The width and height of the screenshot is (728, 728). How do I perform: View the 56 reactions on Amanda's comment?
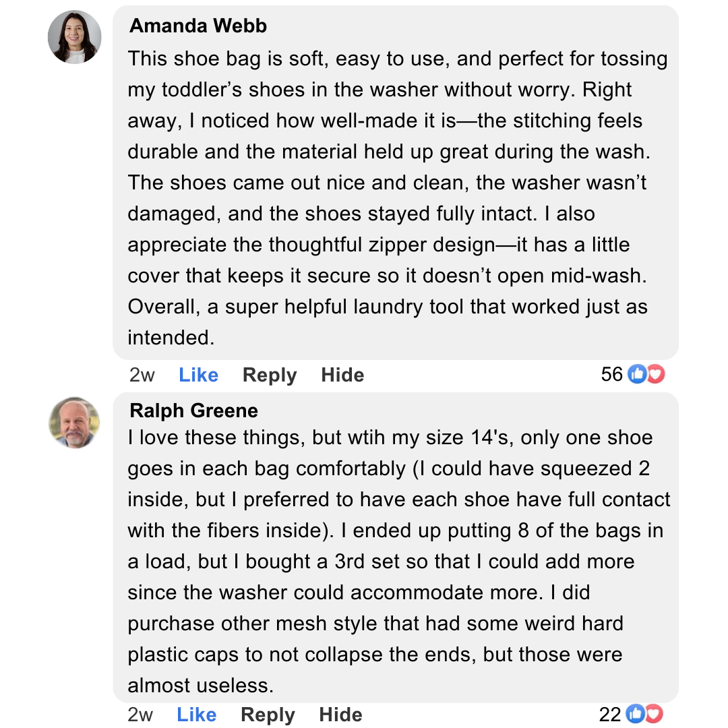coord(612,374)
